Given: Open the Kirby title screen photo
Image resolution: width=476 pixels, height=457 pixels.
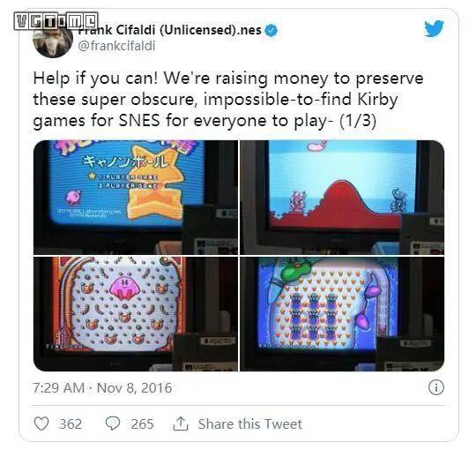Looking at the screenshot, I should tap(136, 198).
